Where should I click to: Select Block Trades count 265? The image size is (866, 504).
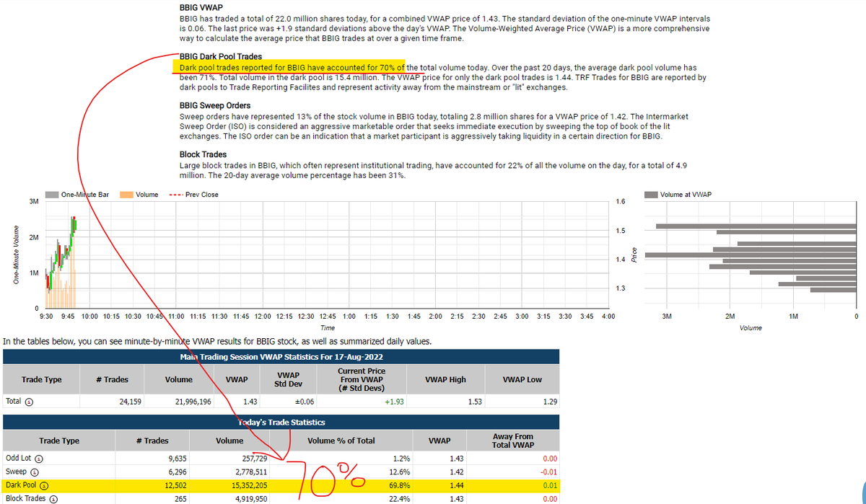[181, 499]
